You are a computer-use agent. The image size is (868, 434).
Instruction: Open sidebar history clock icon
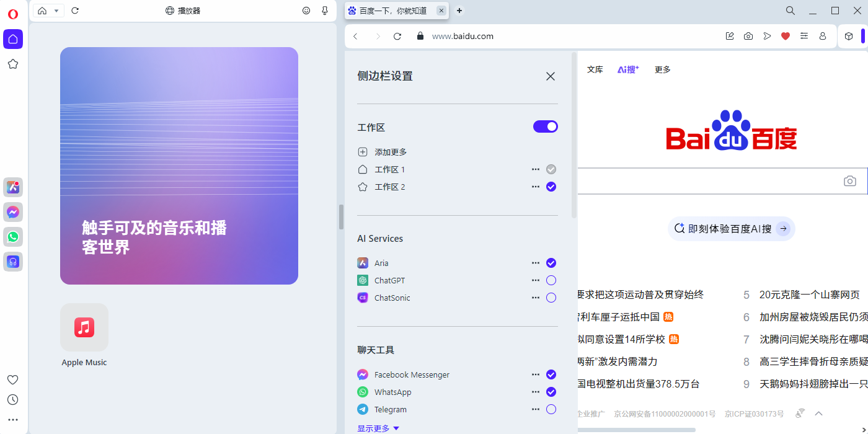point(13,400)
